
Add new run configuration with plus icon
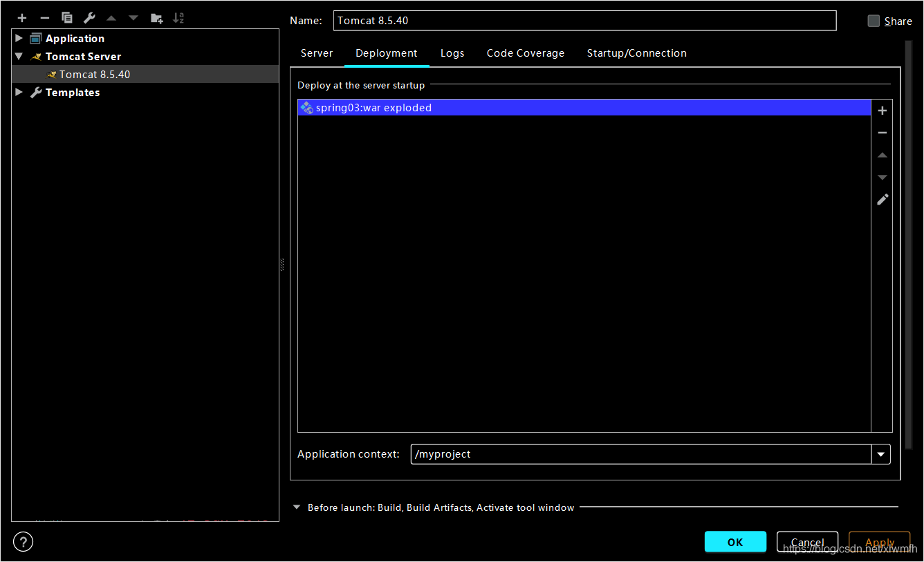point(22,18)
